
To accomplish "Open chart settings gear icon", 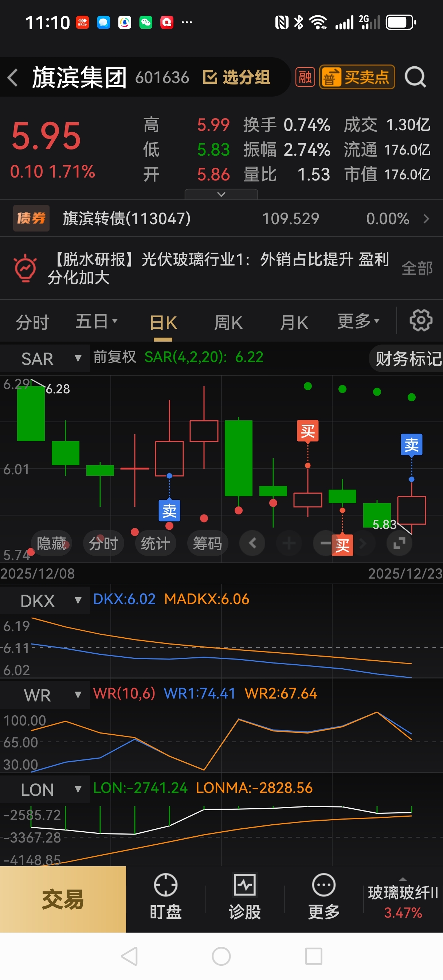I will [x=420, y=320].
